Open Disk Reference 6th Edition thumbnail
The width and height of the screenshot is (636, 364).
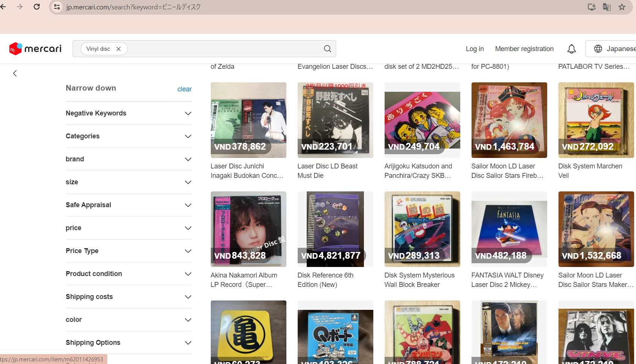pyautogui.click(x=335, y=229)
